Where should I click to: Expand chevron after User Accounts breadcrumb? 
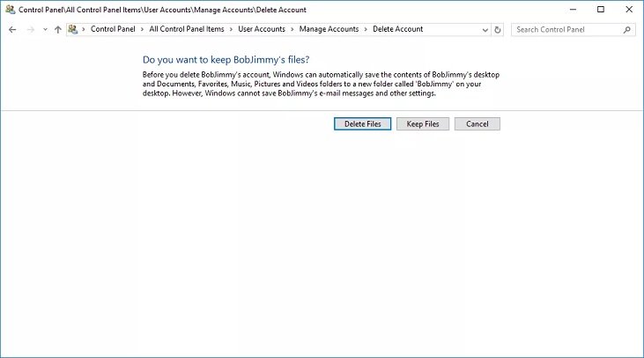(x=292, y=29)
